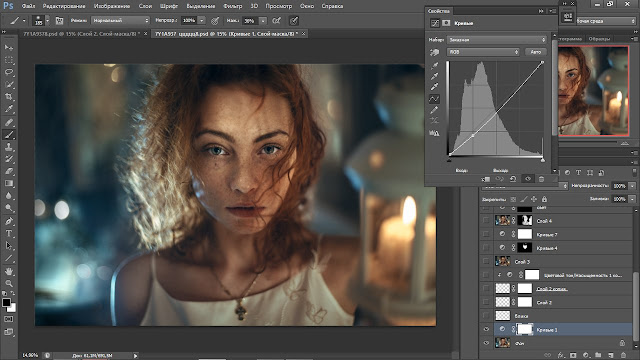Open the layer opacity dropdown arrow
The width and height of the screenshot is (640, 360).
[x=632, y=186]
